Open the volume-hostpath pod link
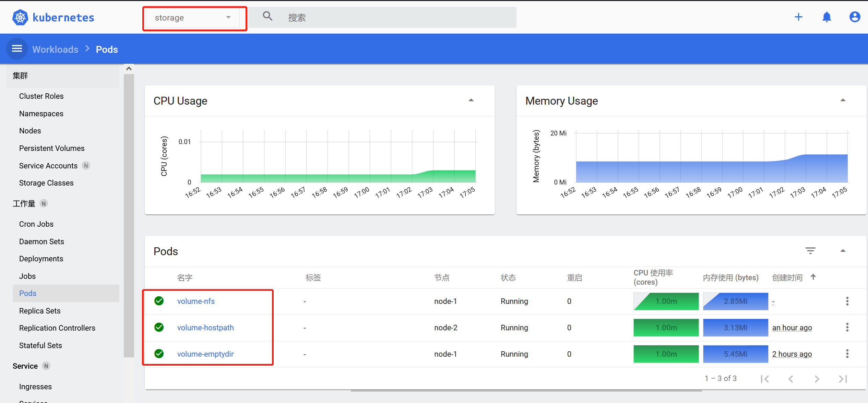 pyautogui.click(x=205, y=328)
